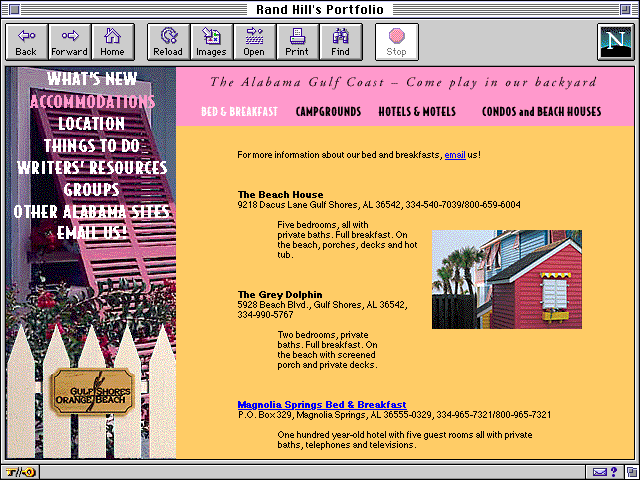Reload the current page

168,42
